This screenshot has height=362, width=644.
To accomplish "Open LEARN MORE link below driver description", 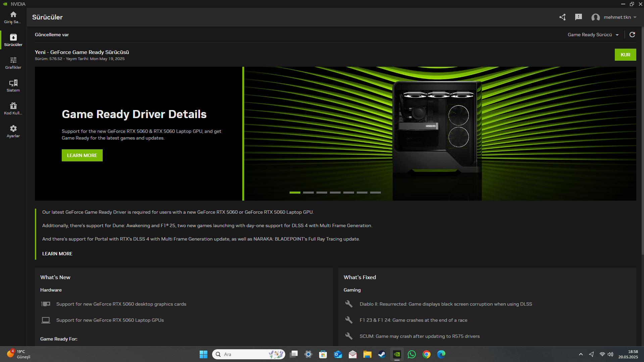I will coord(57,254).
